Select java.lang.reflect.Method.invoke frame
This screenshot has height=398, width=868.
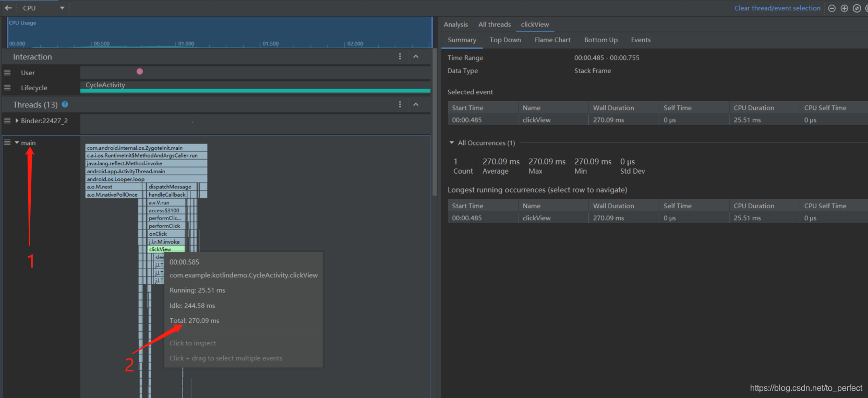(x=146, y=163)
